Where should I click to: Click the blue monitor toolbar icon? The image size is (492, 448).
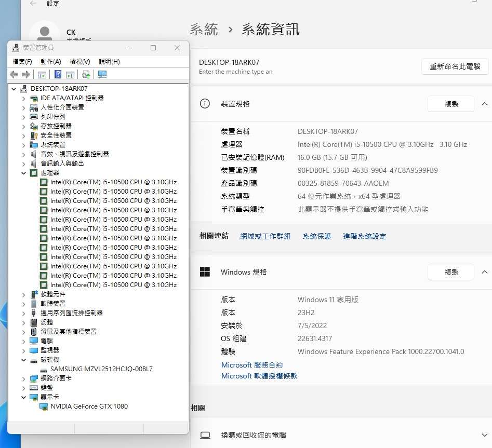pos(102,74)
